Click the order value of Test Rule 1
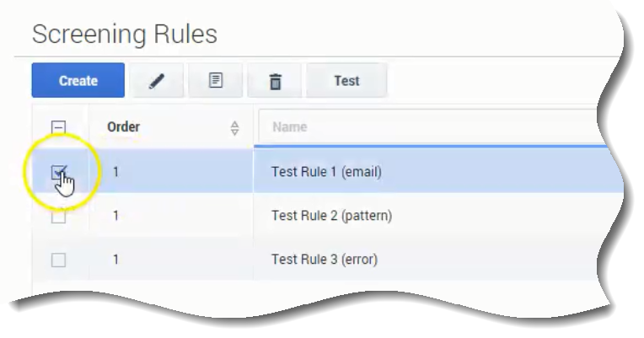This screenshot has width=644, height=338. [x=116, y=172]
